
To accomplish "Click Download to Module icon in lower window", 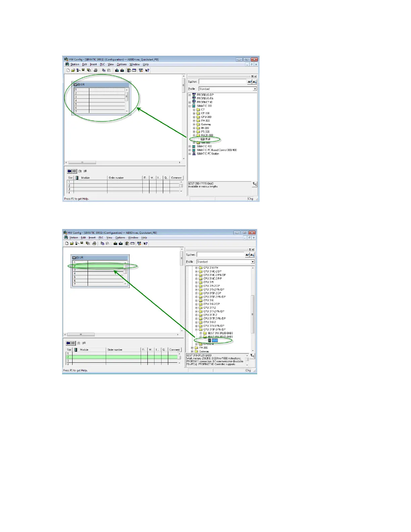I will click(115, 243).
